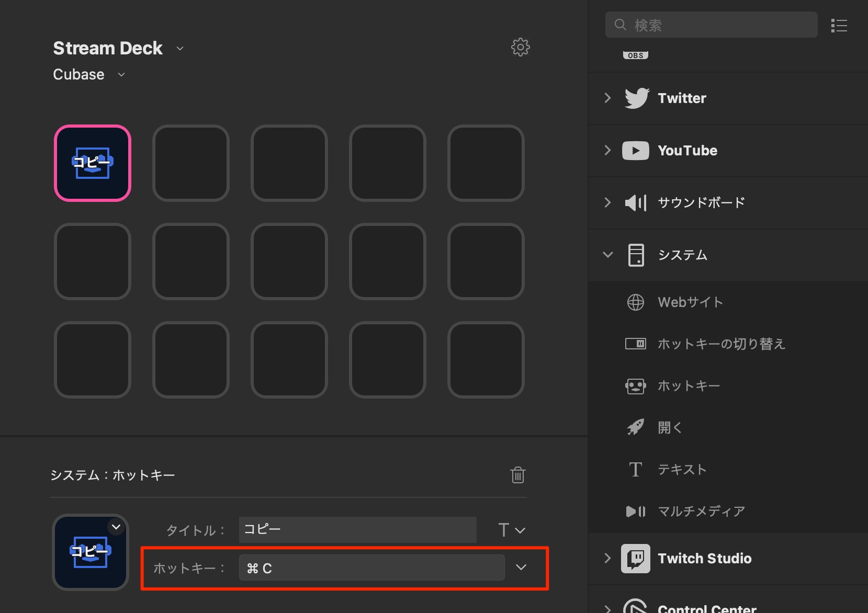868x613 pixels.
Task: Click the OBS badge icon
Action: click(x=636, y=55)
